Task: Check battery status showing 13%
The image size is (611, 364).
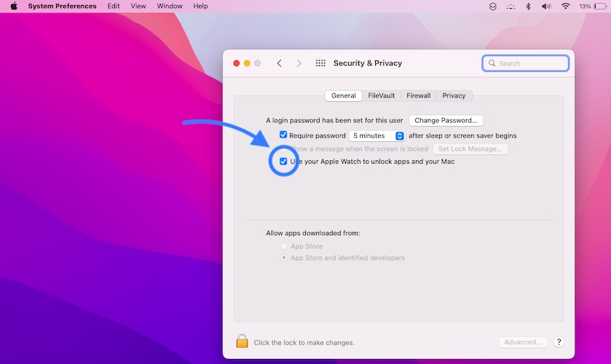Action: point(592,7)
